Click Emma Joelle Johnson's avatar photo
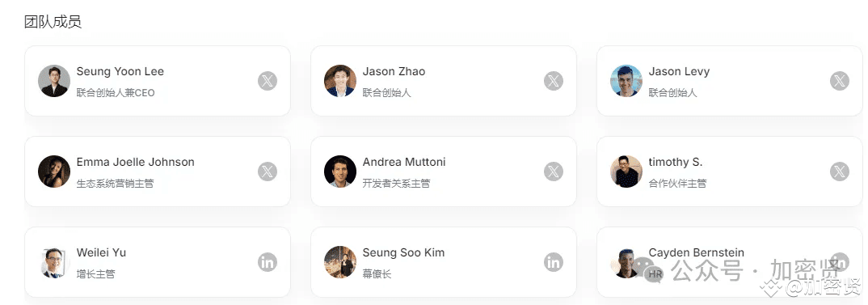Image resolution: width=868 pixels, height=305 pixels. [54, 172]
